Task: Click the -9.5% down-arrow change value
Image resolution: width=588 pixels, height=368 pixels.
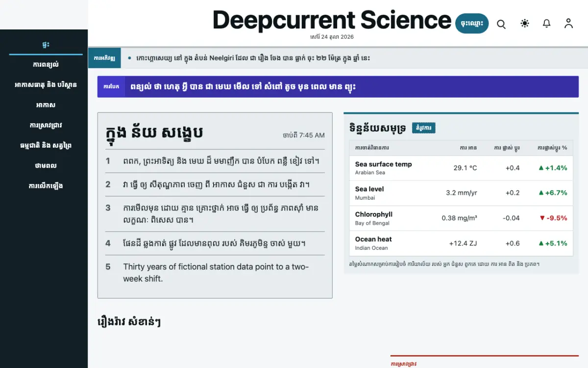Action: click(x=553, y=218)
